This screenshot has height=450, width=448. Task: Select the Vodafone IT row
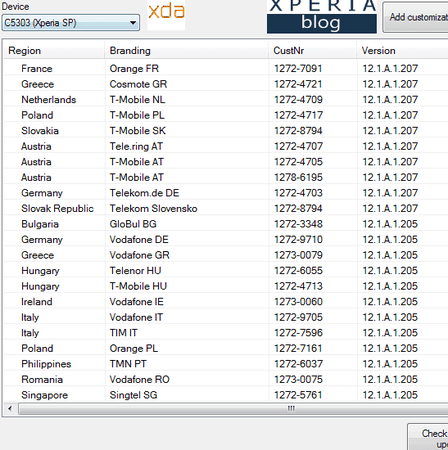[226, 317]
